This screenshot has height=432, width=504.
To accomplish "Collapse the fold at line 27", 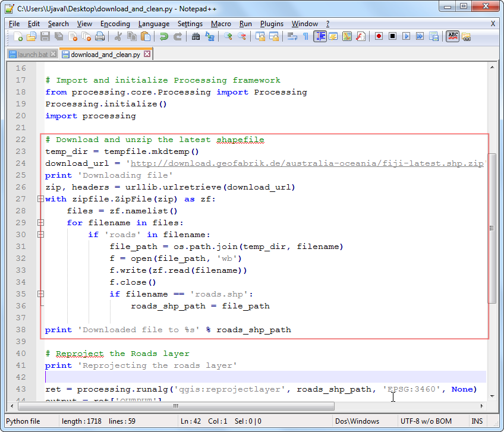I will click(x=40, y=199).
